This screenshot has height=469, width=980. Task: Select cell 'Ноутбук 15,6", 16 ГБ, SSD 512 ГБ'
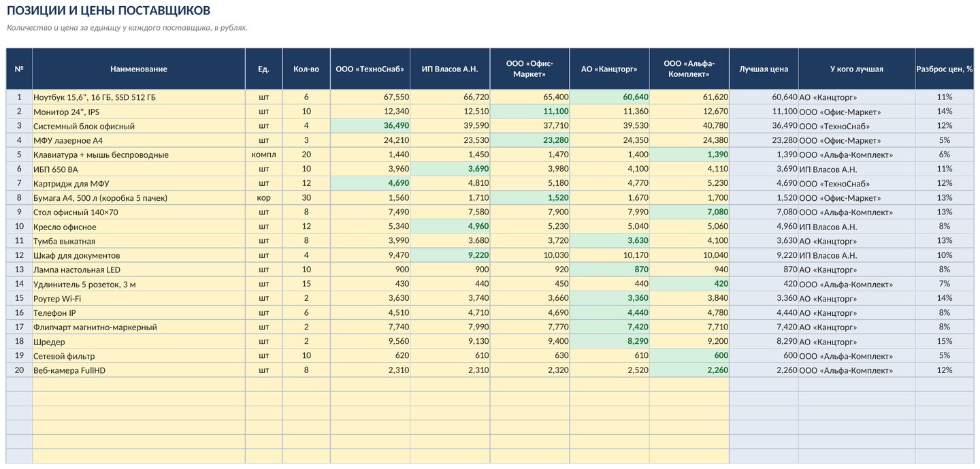139,97
